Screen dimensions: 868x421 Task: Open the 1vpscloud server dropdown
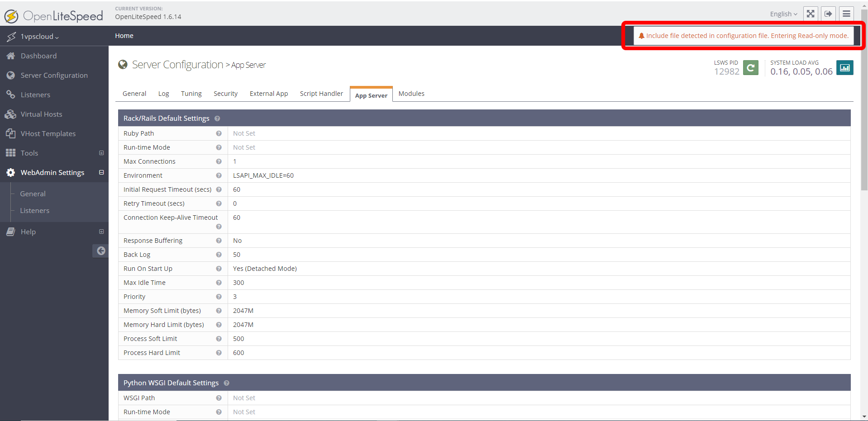pos(39,36)
